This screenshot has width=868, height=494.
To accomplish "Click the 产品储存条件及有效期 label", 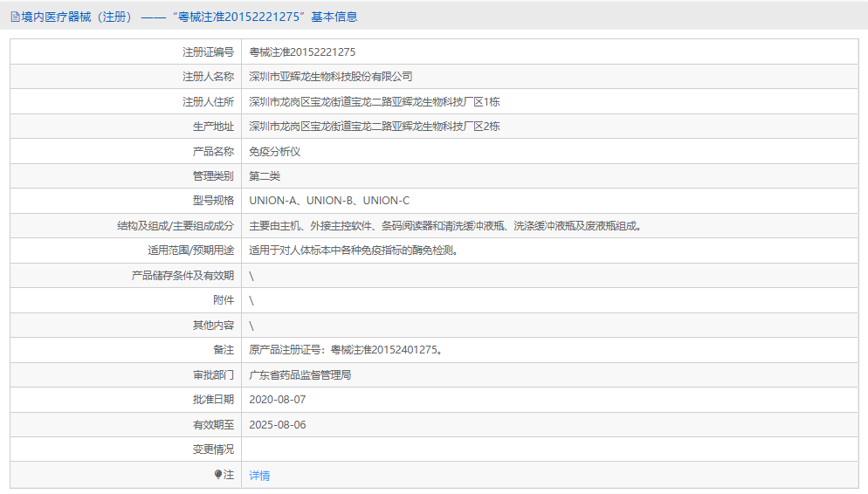I will [183, 276].
